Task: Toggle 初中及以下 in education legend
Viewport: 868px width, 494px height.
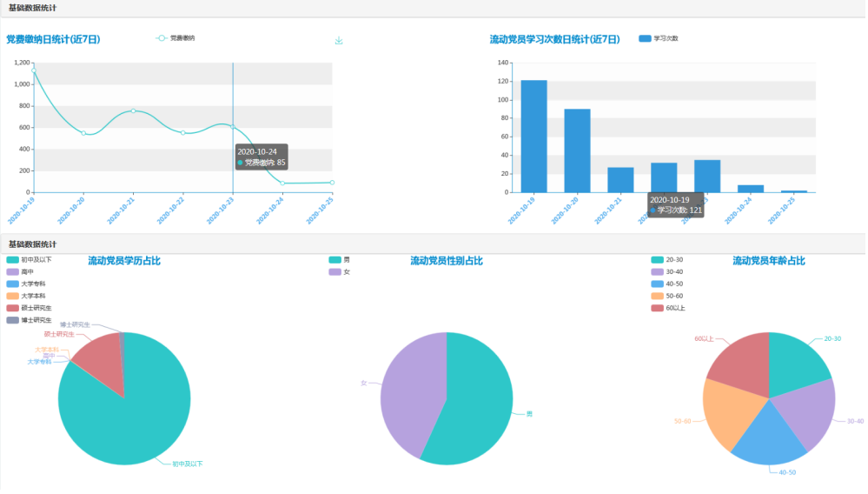Action: [x=30, y=260]
